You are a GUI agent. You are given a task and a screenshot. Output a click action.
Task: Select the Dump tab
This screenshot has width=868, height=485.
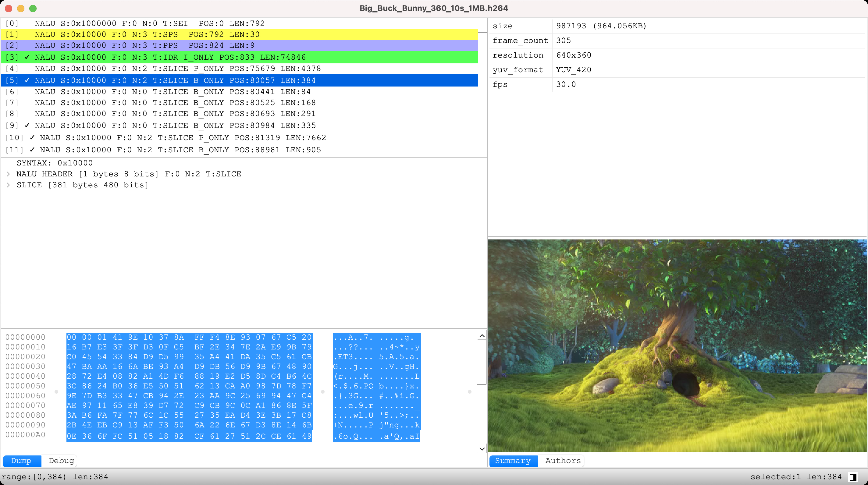21,461
